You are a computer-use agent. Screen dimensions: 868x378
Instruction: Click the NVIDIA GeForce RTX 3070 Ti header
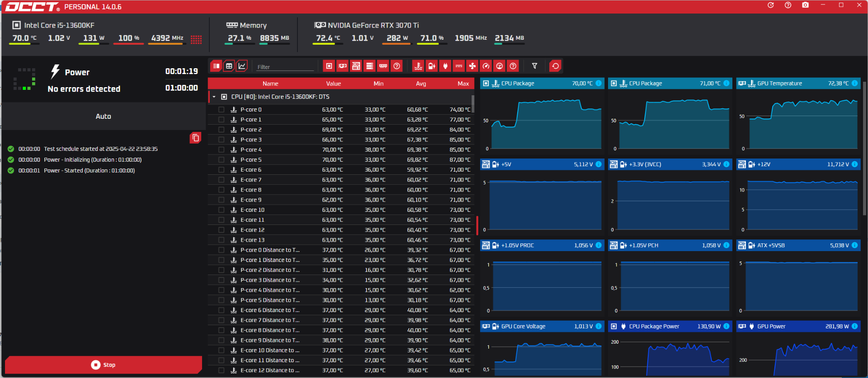[367, 25]
